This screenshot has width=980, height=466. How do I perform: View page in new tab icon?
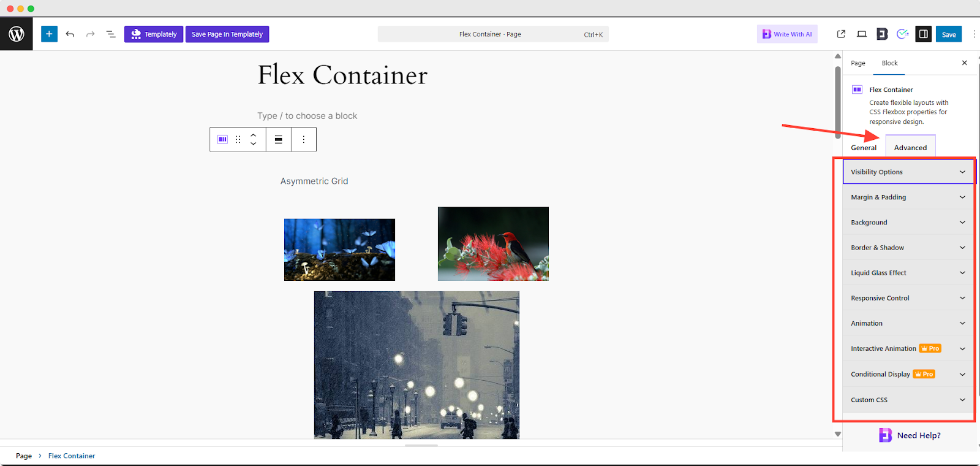841,34
